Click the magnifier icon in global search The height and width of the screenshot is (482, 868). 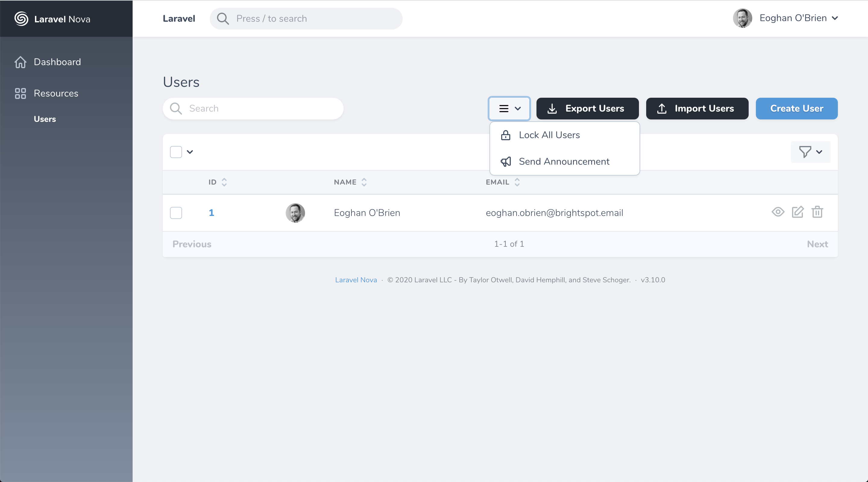[223, 19]
